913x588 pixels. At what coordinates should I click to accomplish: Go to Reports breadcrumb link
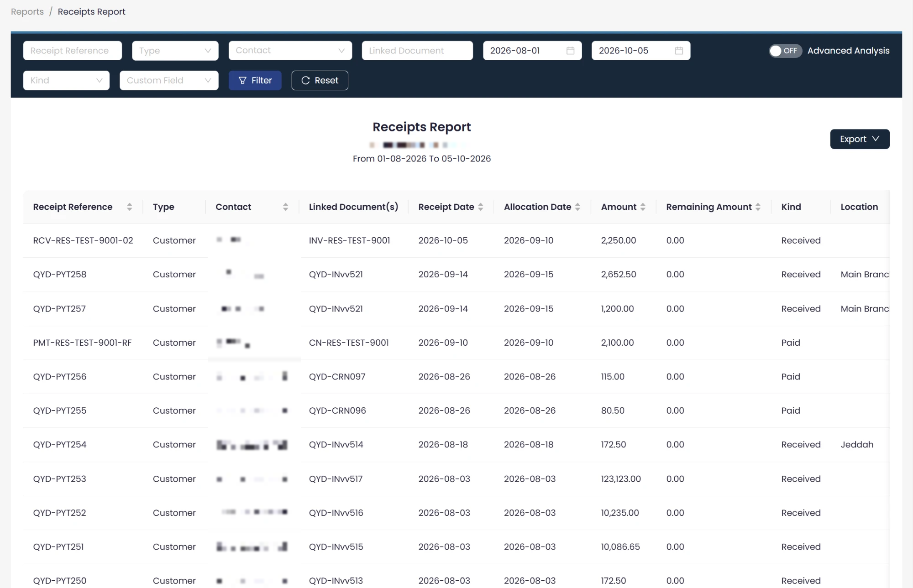pyautogui.click(x=27, y=12)
